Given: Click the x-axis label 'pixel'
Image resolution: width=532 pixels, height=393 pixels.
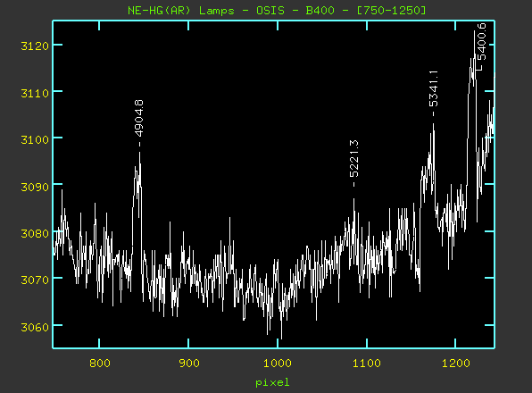Looking at the screenshot, I should (x=272, y=382).
